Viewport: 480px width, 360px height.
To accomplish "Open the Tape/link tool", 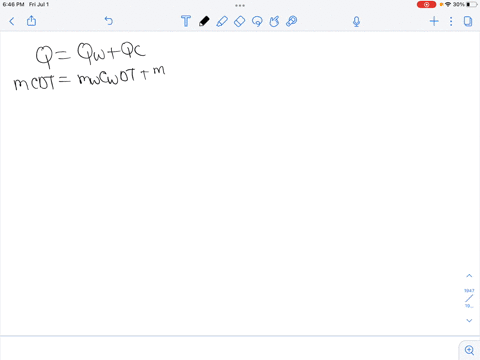I will click(x=291, y=21).
